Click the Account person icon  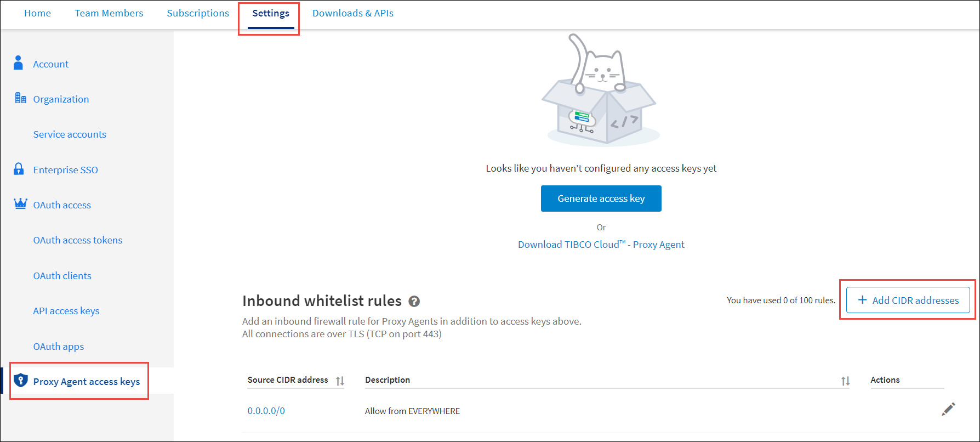point(18,63)
